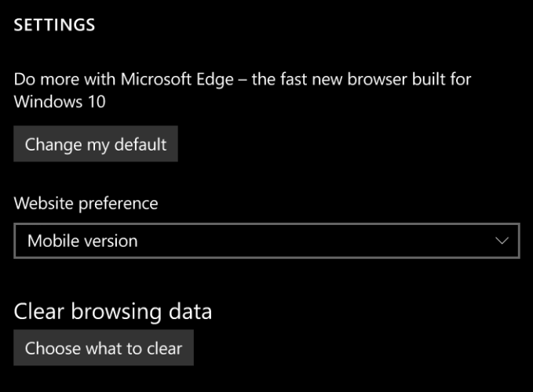533x392 pixels.
Task: Open the Choose what to clear button
Action: 104,347
